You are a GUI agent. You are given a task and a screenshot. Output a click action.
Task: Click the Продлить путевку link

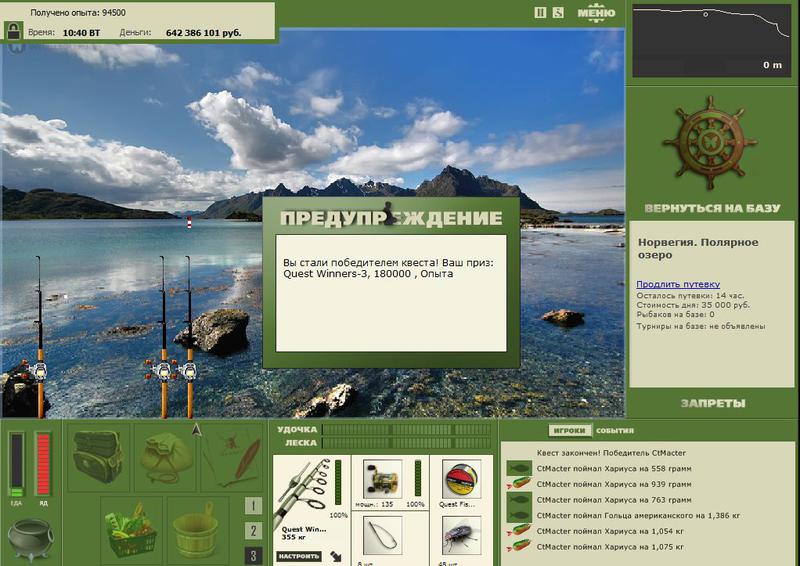click(x=678, y=284)
